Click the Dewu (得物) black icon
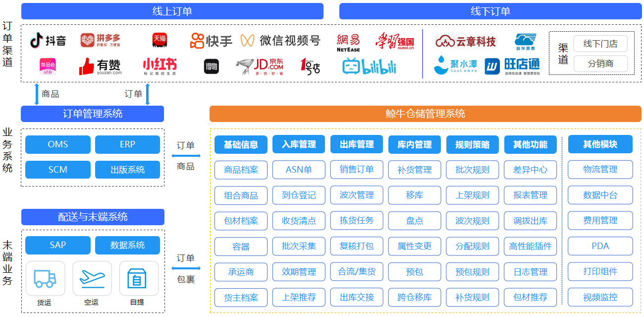Screen dimensions: 644x317 212,66
